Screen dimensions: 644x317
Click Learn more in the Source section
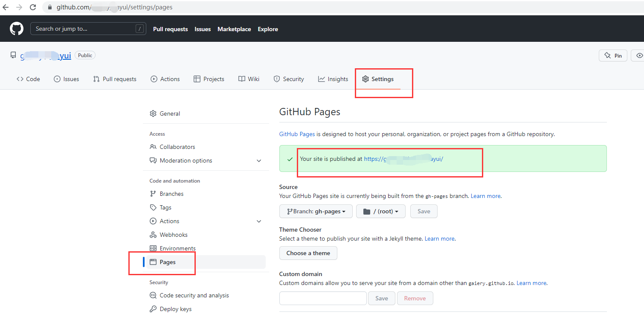pos(485,196)
